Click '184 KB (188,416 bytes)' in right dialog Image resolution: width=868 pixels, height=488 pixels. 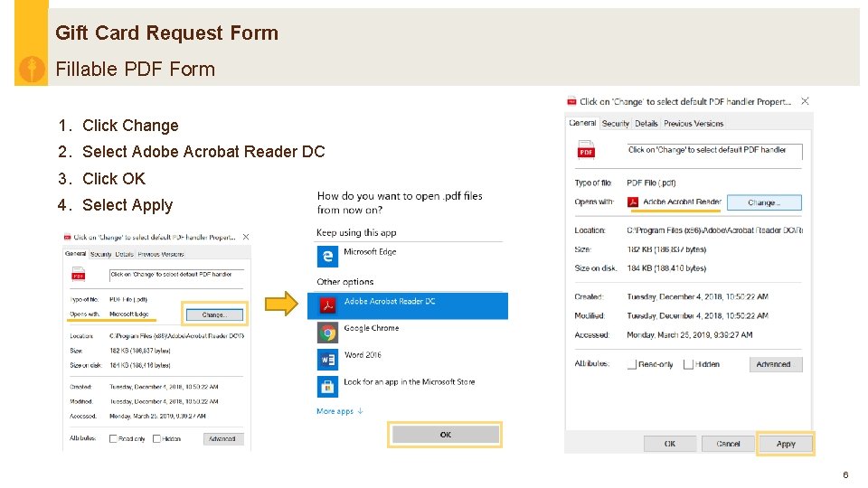pos(666,268)
